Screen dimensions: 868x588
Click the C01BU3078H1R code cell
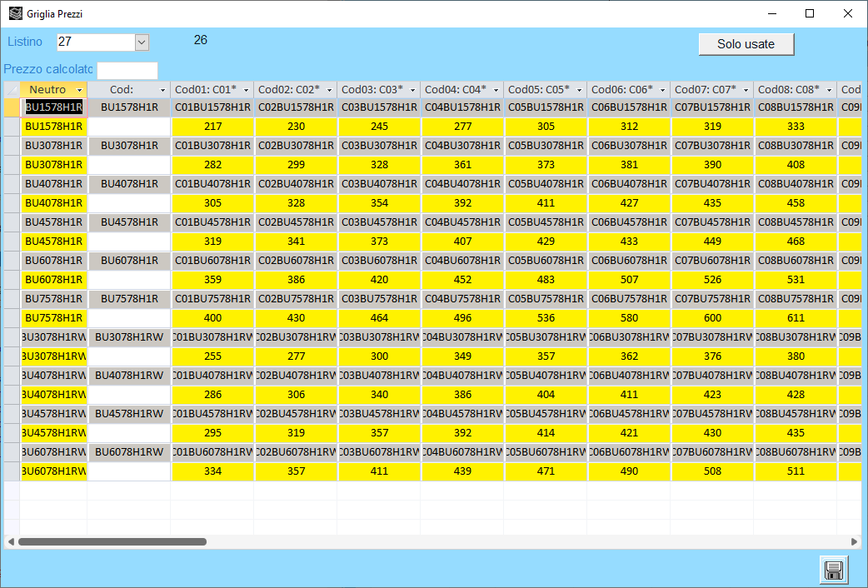point(212,146)
